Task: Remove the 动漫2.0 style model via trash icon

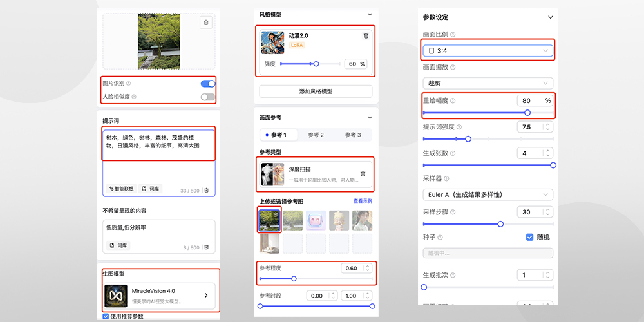Action: point(366,36)
